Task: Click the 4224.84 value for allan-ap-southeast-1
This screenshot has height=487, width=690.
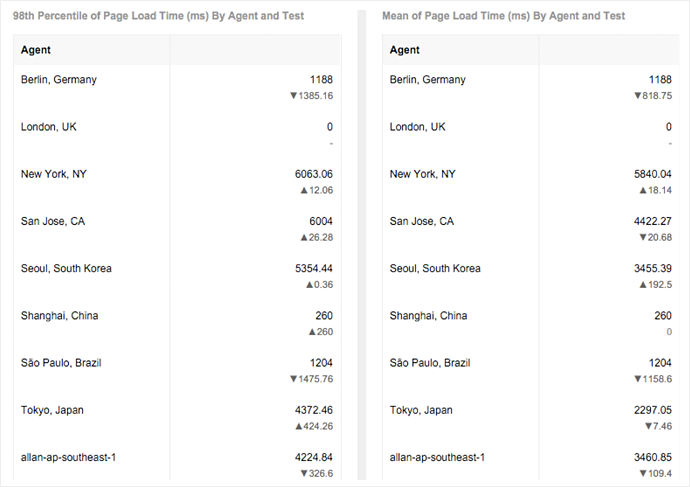Action: point(313,457)
